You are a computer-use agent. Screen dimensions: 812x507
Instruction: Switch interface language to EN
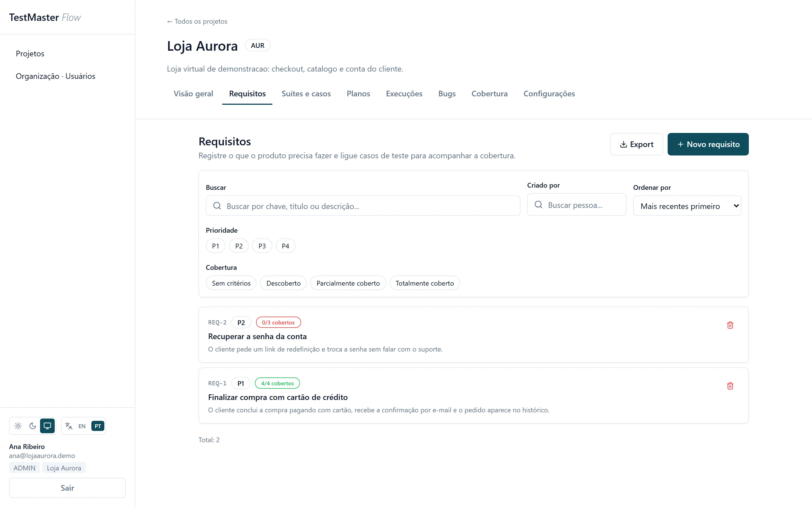tap(82, 426)
